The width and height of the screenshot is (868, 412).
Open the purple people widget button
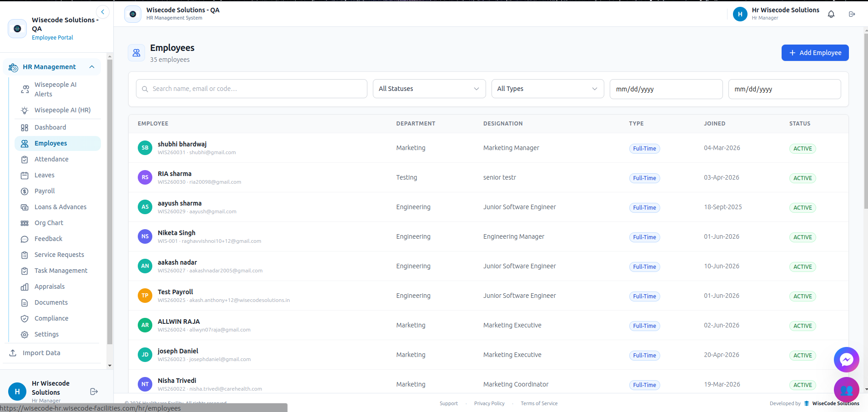846,390
